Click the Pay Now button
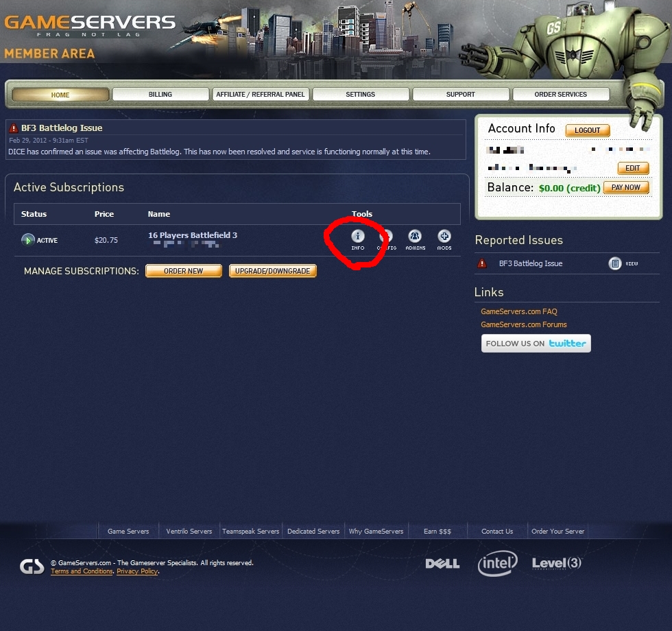Image resolution: width=672 pixels, height=631 pixels. (626, 187)
